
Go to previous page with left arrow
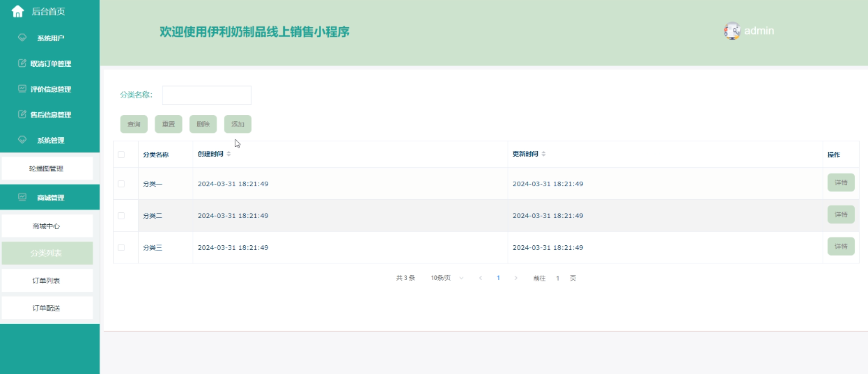pos(481,278)
